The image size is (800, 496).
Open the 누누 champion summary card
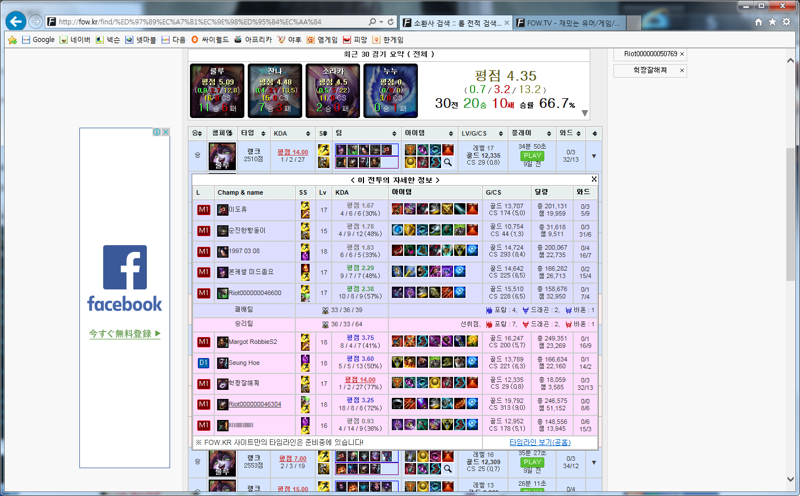[390, 91]
